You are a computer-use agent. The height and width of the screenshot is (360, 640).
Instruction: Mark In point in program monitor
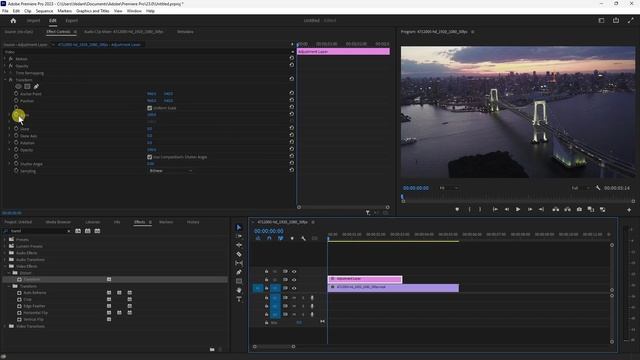coord(469,209)
